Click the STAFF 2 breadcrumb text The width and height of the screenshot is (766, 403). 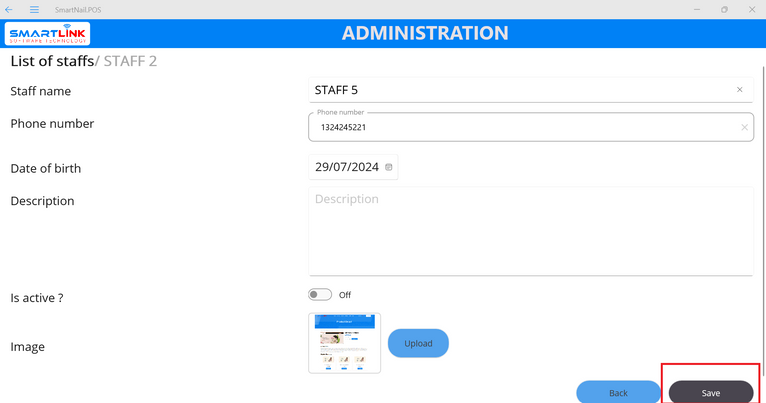click(130, 61)
